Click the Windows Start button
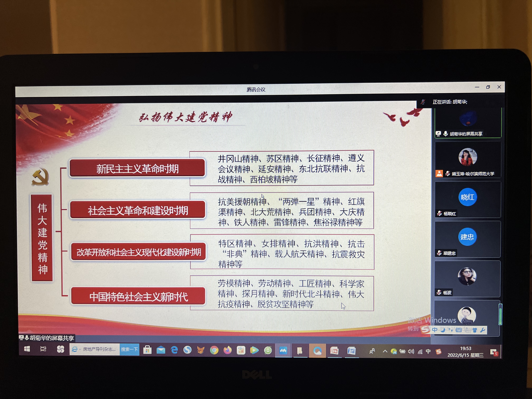This screenshot has width=532, height=399. pos(27,349)
